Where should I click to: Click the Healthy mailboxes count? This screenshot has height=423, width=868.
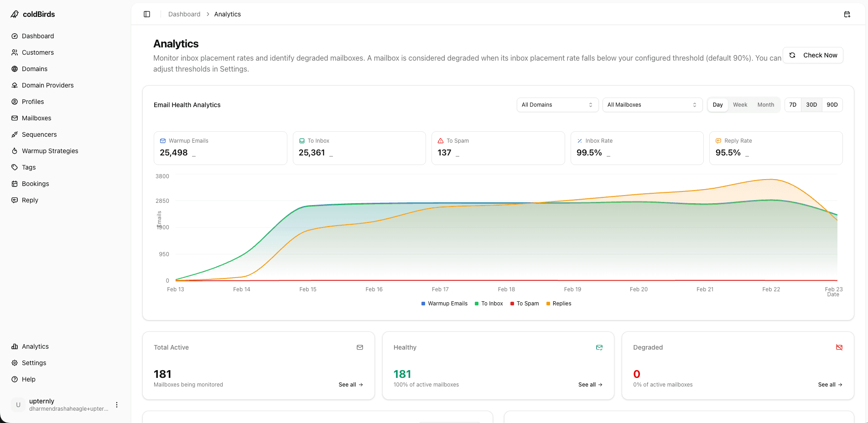tap(402, 374)
